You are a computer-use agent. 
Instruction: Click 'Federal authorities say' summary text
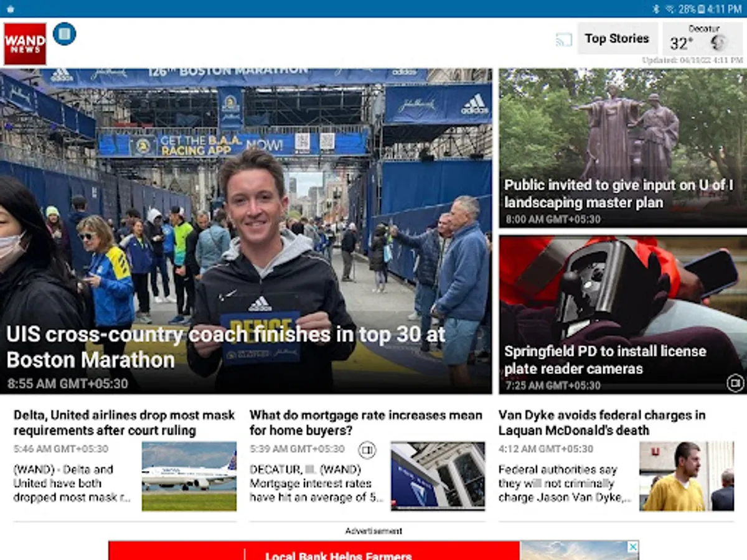tap(565, 483)
